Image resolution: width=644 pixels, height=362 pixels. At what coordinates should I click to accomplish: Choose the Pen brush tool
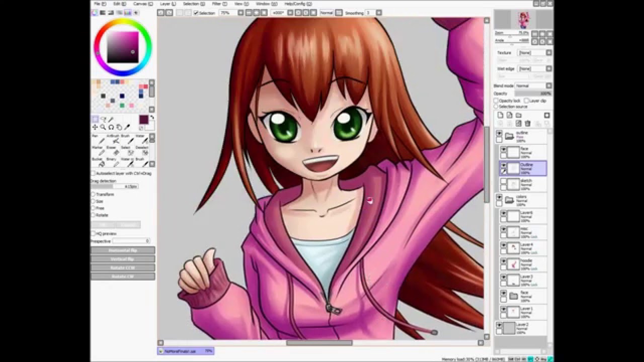(x=99, y=139)
